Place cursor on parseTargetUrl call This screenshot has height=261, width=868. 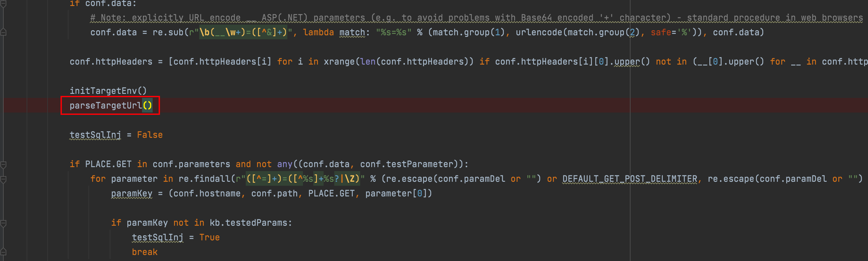[x=105, y=106]
